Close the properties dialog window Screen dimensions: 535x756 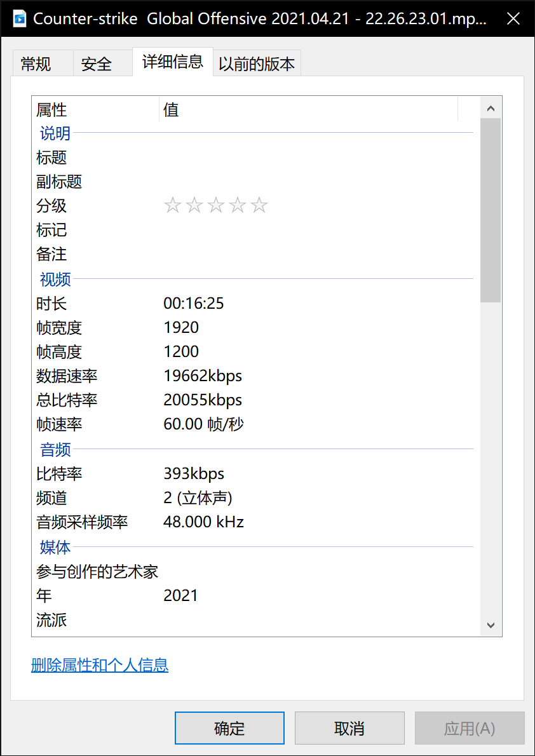513,18
